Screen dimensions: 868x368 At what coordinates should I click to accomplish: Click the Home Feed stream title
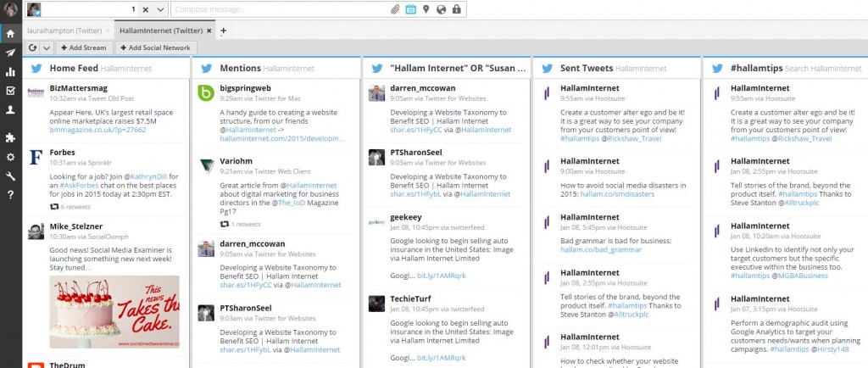(74, 69)
